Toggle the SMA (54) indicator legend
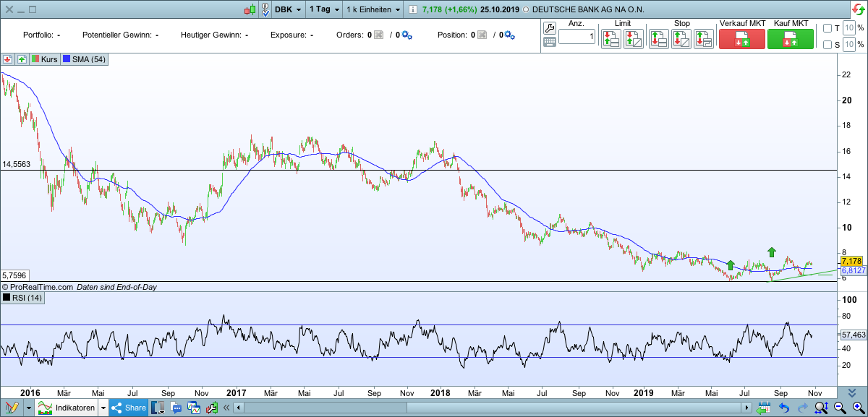The width and height of the screenshot is (868, 417). (x=85, y=59)
